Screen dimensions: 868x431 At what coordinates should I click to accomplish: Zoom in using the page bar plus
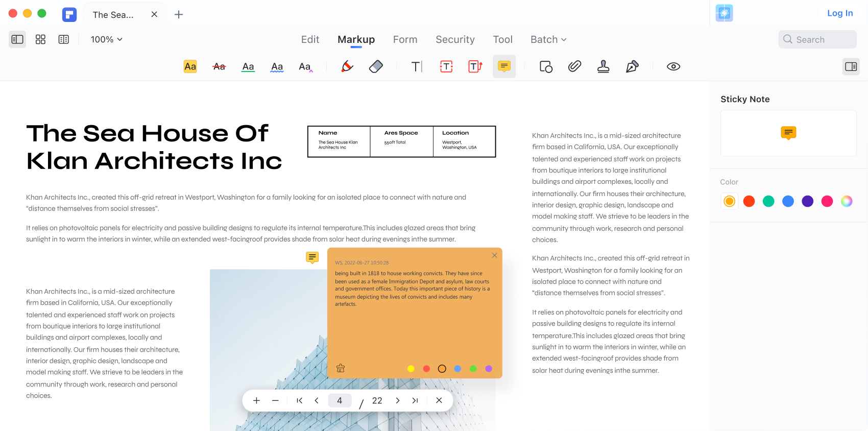256,401
